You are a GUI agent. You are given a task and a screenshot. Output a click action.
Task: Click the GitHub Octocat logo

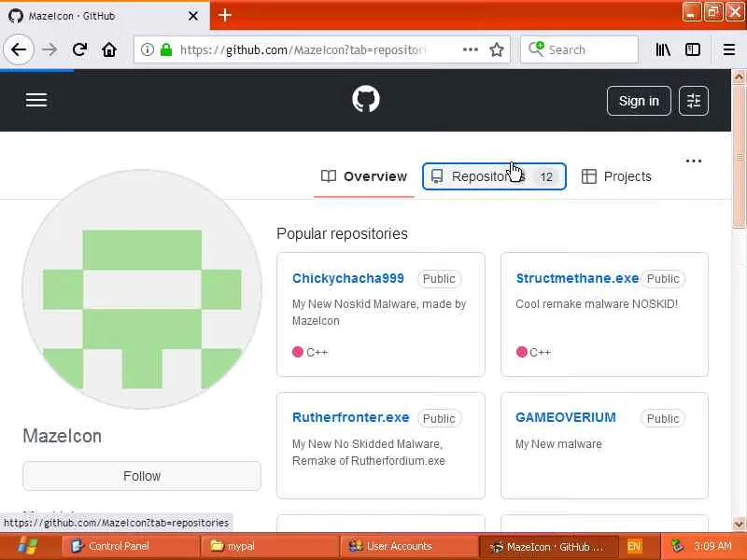coord(366,99)
